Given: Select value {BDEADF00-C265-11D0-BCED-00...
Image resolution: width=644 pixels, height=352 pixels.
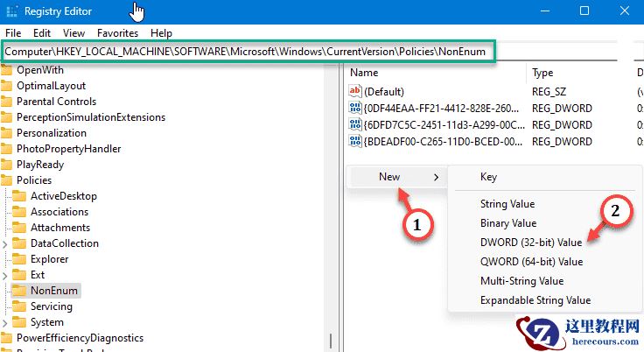Looking at the screenshot, I should (443, 142).
